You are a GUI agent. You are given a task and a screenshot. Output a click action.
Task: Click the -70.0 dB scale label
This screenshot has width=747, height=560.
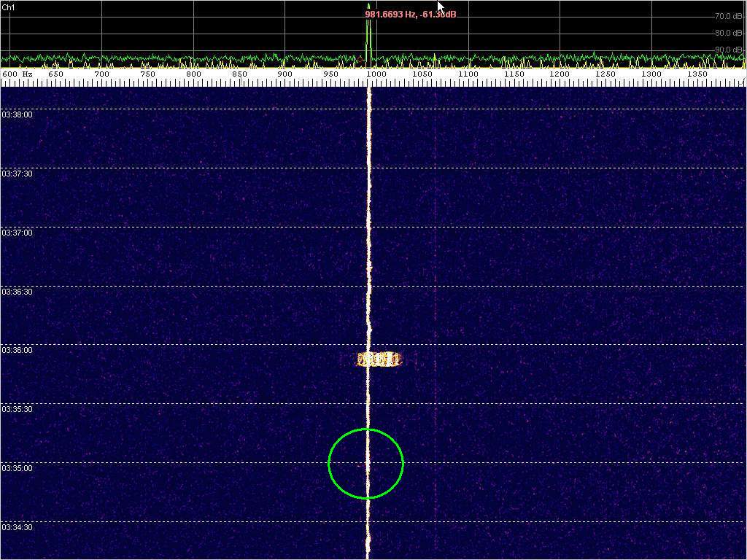click(728, 16)
